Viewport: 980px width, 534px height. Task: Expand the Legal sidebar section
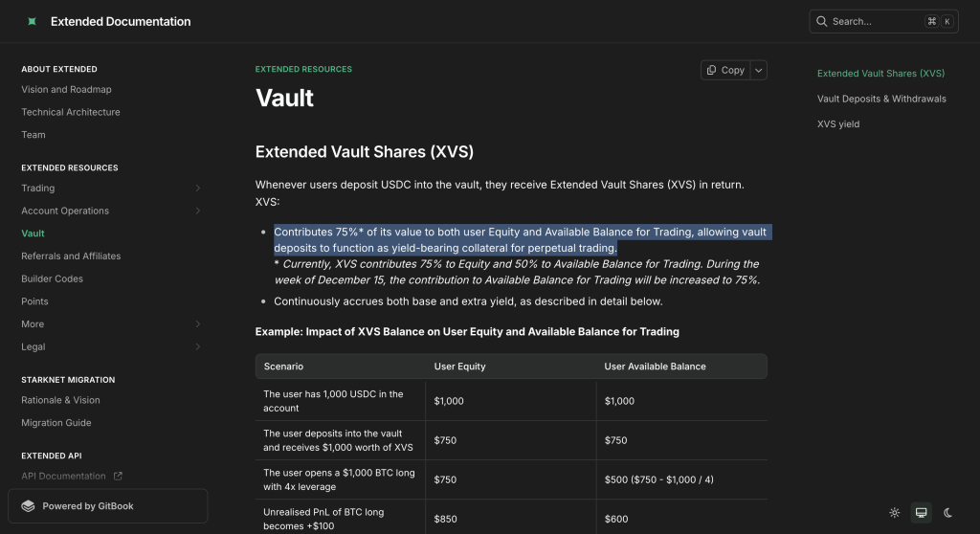click(x=197, y=346)
